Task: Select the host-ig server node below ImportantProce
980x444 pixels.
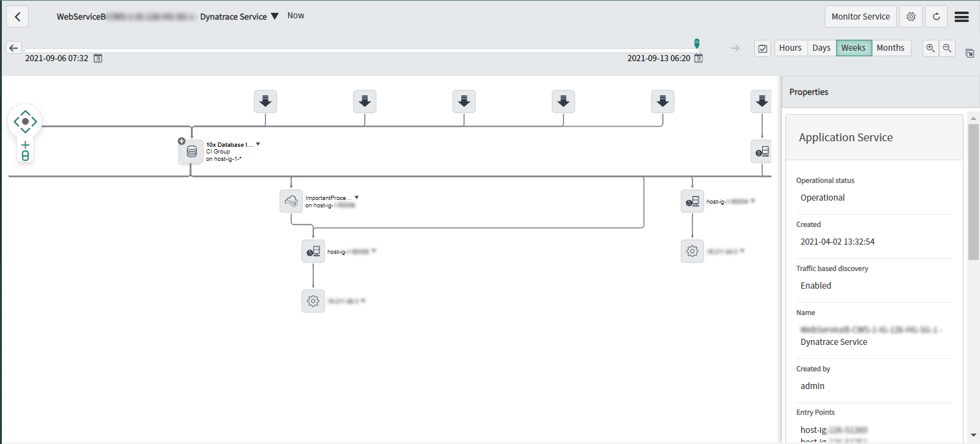Action: 313,251
